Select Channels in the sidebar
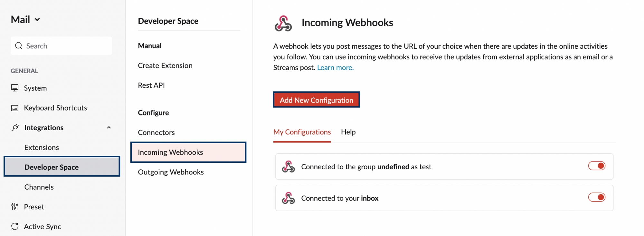Viewport: 644px width, 236px height. [x=39, y=187]
